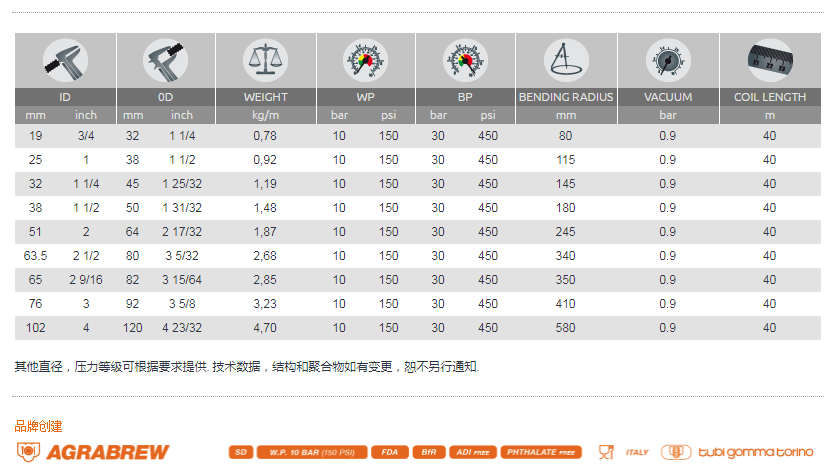836x470 pixels.
Task: Click the coil length ruler icon
Action: (769, 60)
